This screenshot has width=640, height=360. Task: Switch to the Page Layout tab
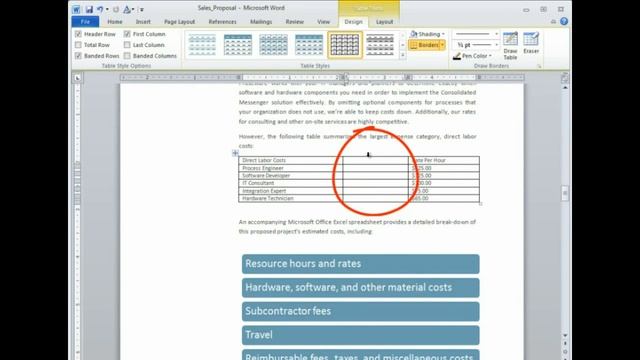(x=180, y=22)
